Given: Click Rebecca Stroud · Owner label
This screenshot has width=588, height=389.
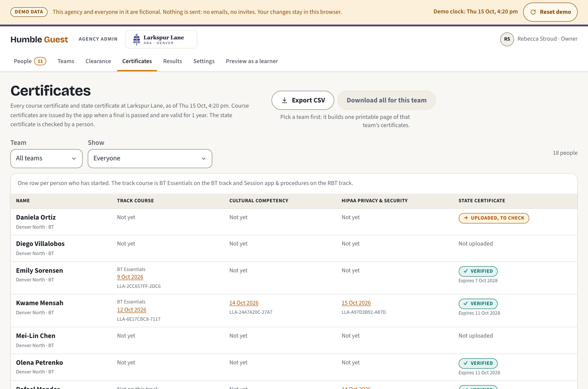Looking at the screenshot, I should point(547,39).
